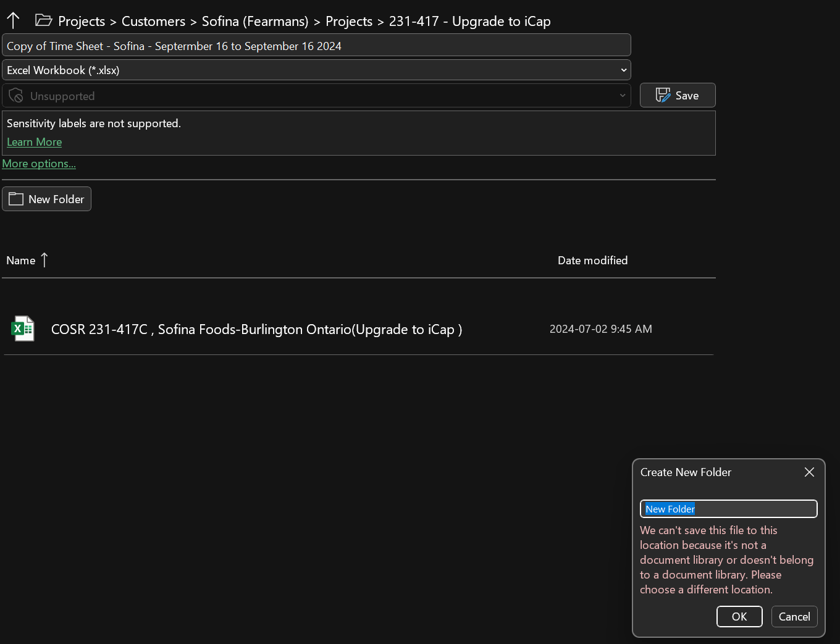Click the New Folder name input box
This screenshot has width=840, height=644.
(729, 509)
